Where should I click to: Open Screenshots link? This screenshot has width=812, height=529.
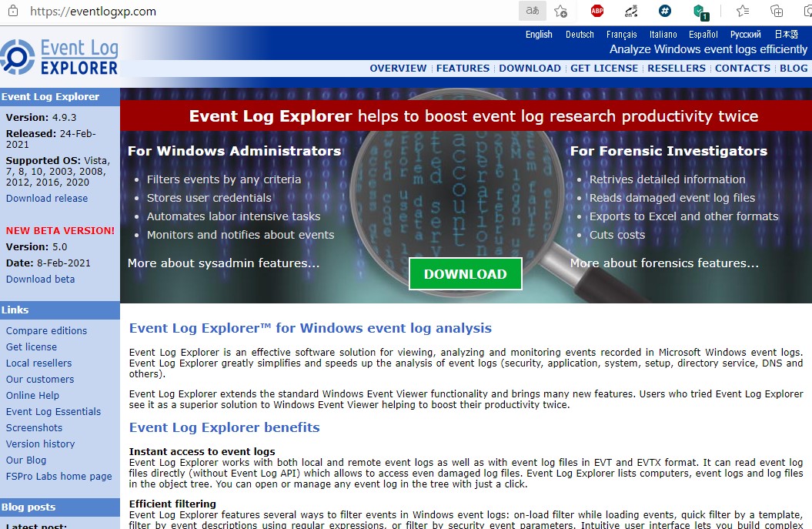[34, 428]
